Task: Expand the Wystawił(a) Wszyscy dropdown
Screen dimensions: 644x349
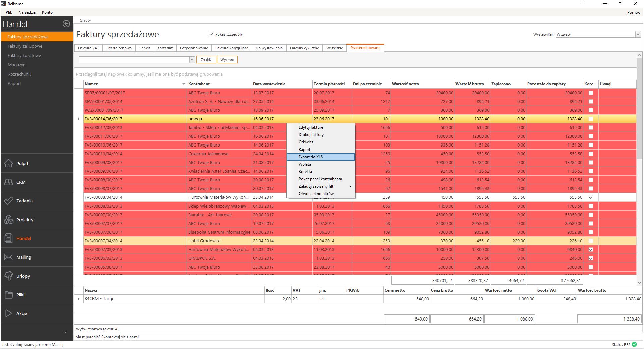Action: (x=638, y=34)
